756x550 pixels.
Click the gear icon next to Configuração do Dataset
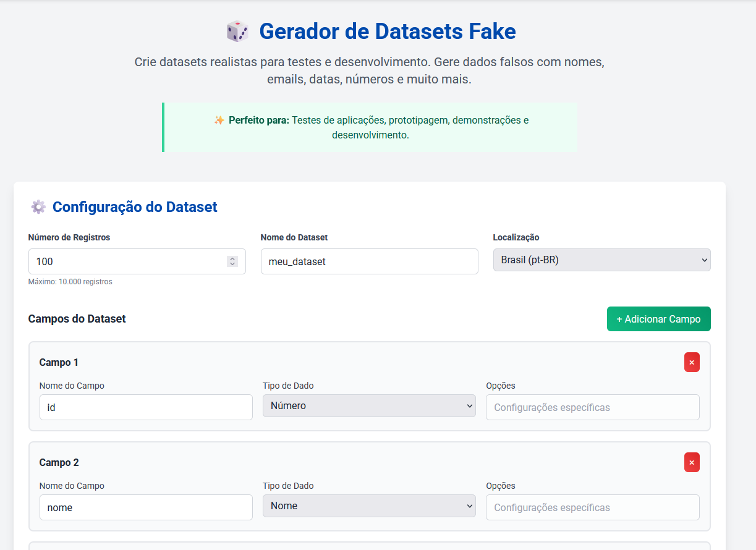pyautogui.click(x=38, y=206)
